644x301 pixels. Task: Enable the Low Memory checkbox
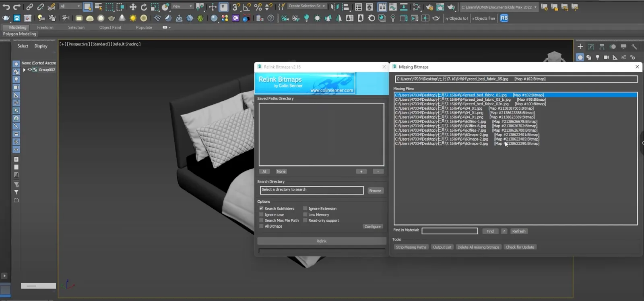[x=305, y=214]
